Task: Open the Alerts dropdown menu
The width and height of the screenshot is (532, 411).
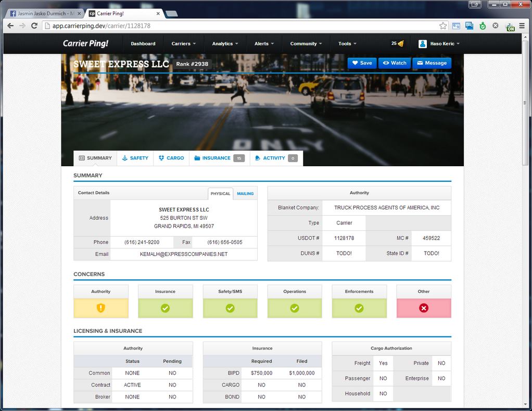Action: tap(264, 43)
